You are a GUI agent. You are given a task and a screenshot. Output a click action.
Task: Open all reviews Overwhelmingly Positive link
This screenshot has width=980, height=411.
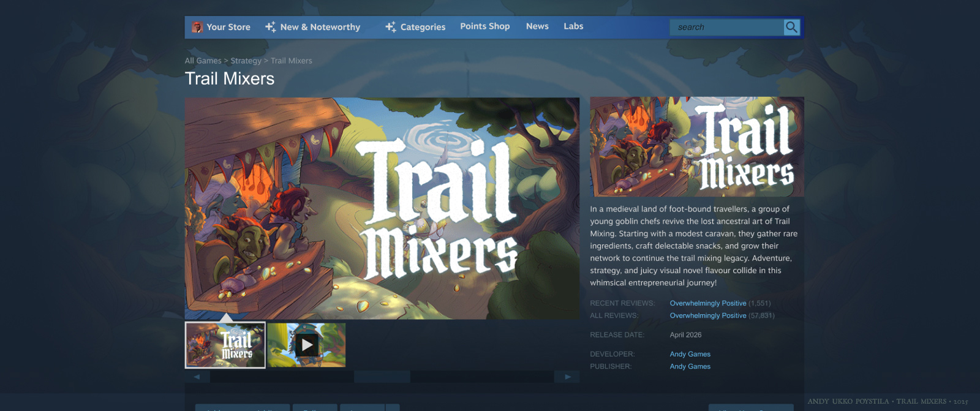[707, 315]
